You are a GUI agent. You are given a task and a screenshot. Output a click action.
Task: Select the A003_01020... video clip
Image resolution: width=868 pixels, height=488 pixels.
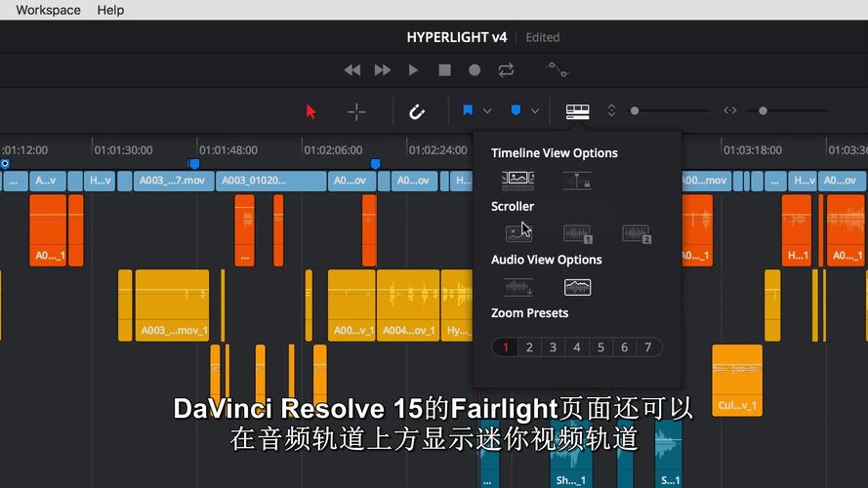270,181
